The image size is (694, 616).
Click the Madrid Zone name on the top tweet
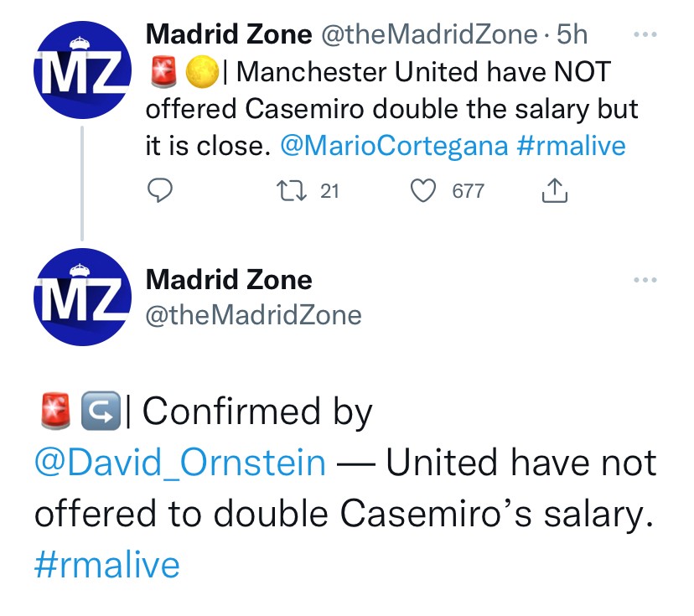point(226,34)
